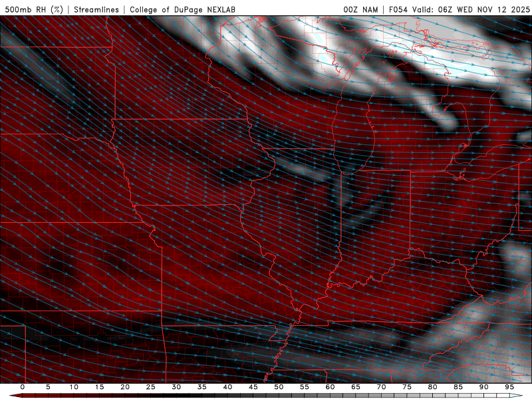Click the 'Streamlines' label in the header
This screenshot has width=532, height=399.
[96, 9]
